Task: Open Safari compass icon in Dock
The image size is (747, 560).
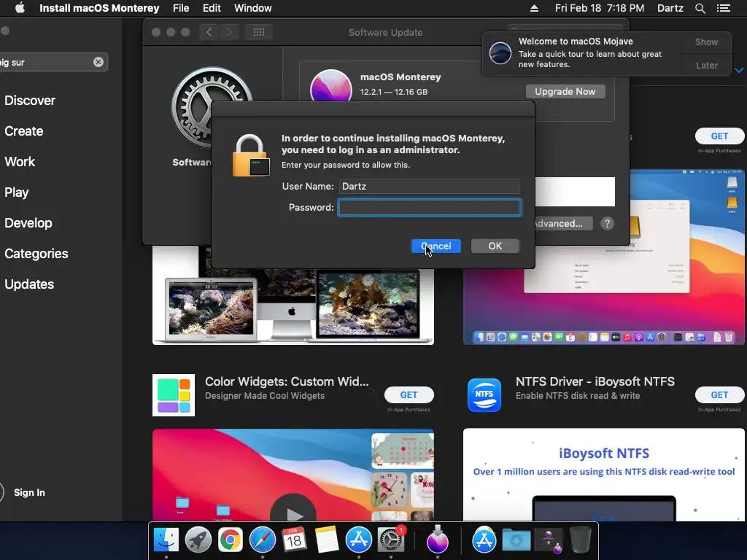Action: click(263, 540)
